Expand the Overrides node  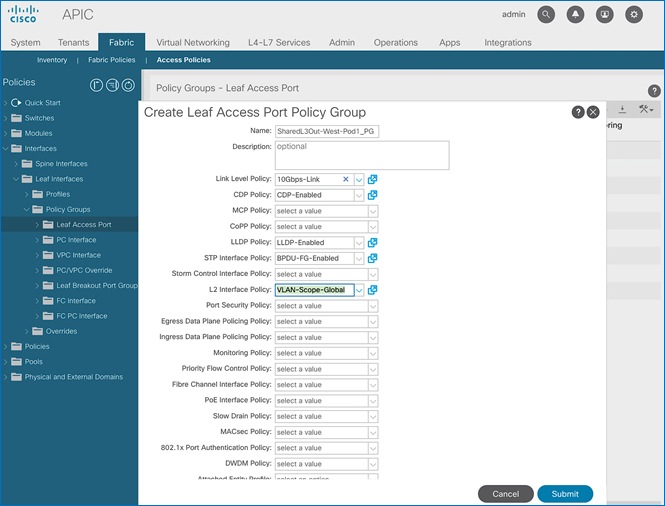click(27, 331)
